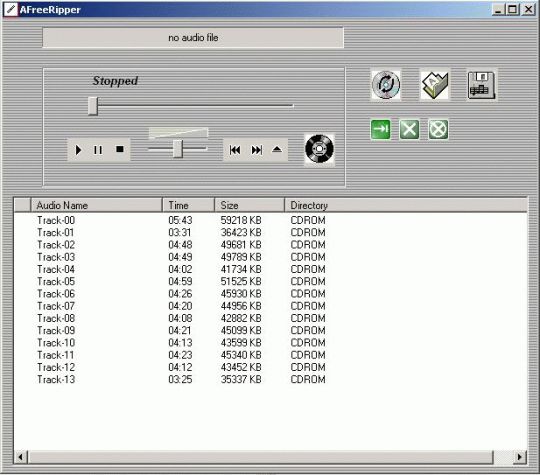Click the left scroll arrow of the list

click(20, 457)
